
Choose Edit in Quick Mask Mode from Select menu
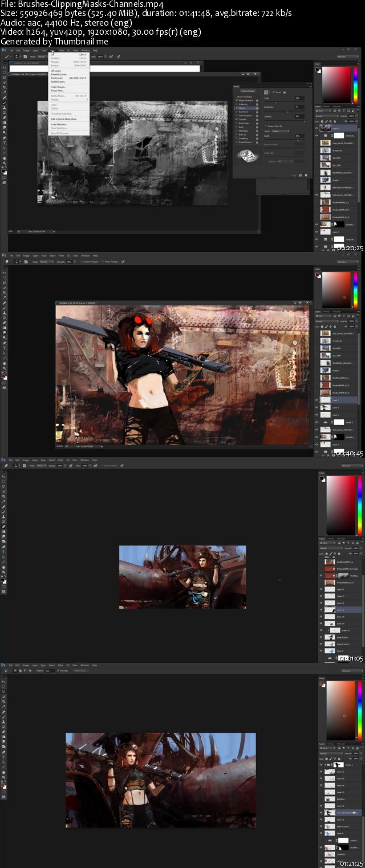coord(64,119)
